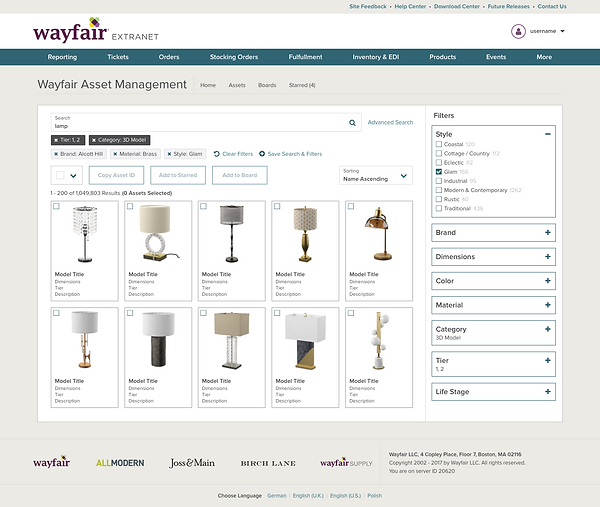The height and width of the screenshot is (507, 600).
Task: Click the AllModern footer logo
Action: click(120, 463)
